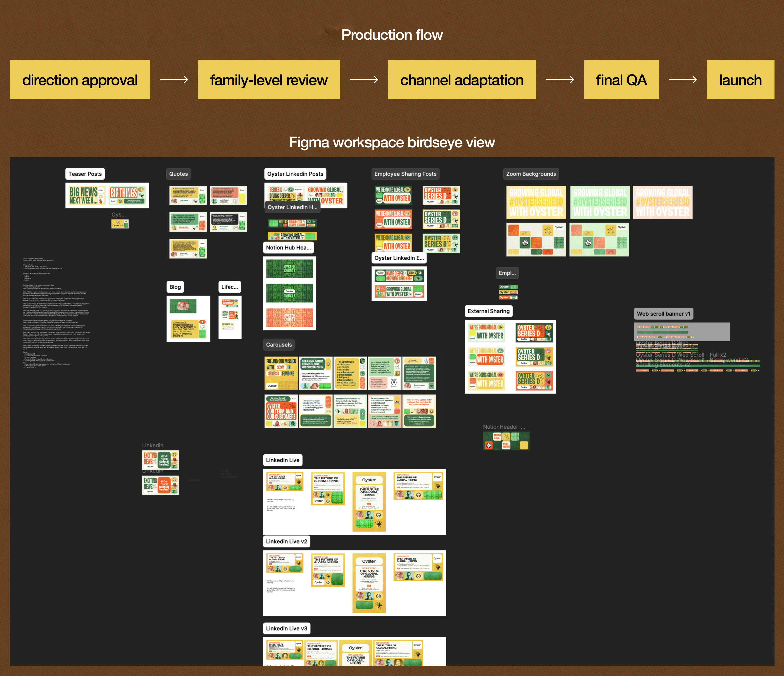Click the "Linkedin Live v2" frame label
784x676 pixels.
[x=287, y=542]
